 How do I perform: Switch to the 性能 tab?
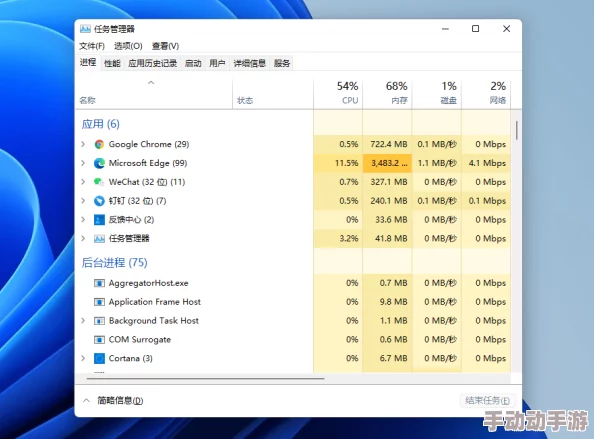(112, 63)
